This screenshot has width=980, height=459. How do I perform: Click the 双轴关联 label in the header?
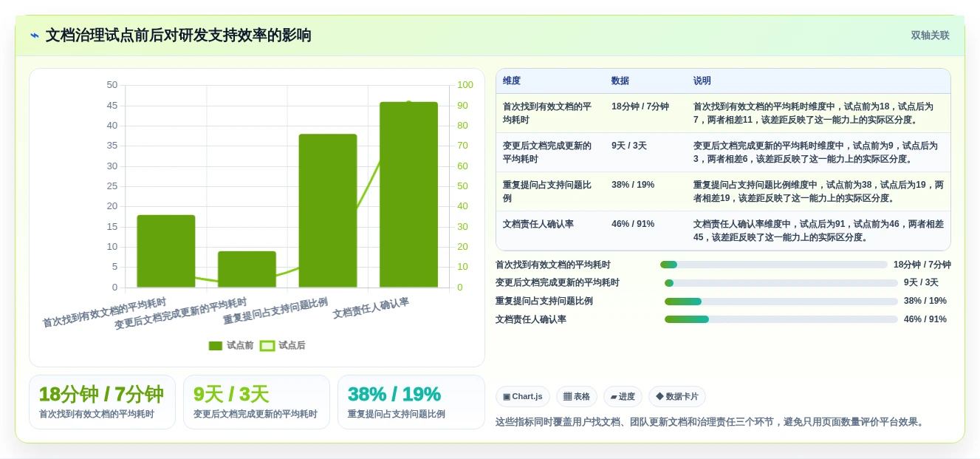[x=930, y=35]
